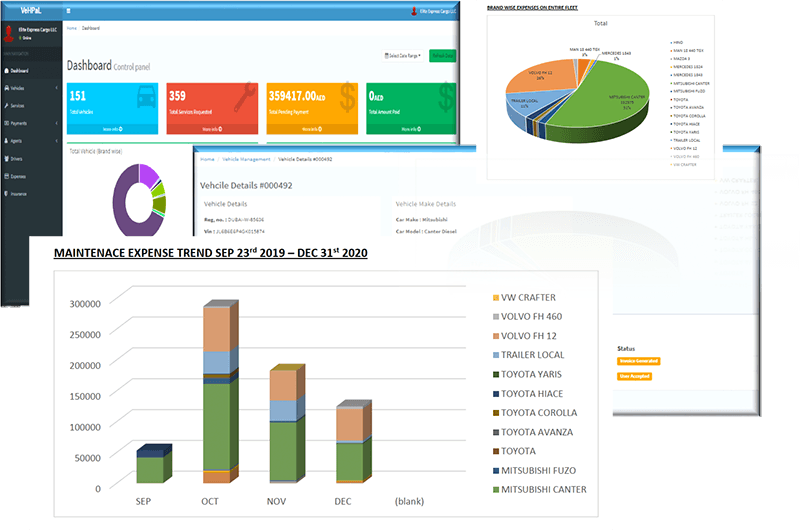
Task: Click the TRAILER LOCAL legend swatch in bar chart
Action: [x=496, y=355]
